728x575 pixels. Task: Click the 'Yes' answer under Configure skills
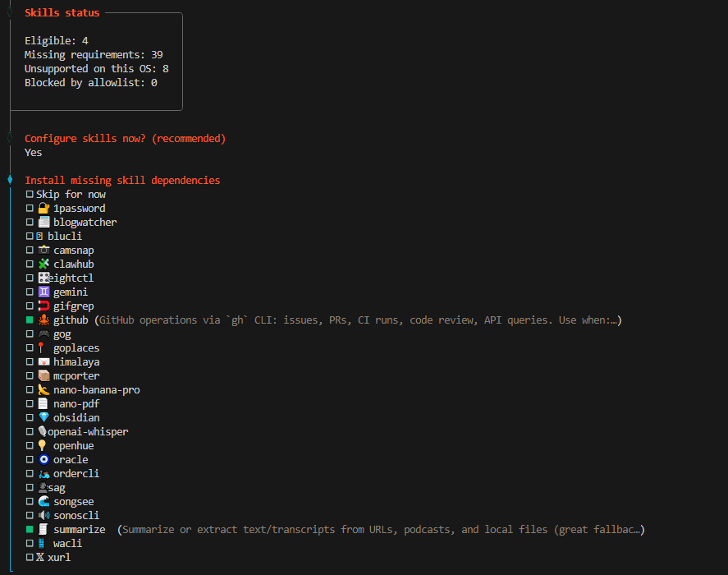(x=33, y=153)
